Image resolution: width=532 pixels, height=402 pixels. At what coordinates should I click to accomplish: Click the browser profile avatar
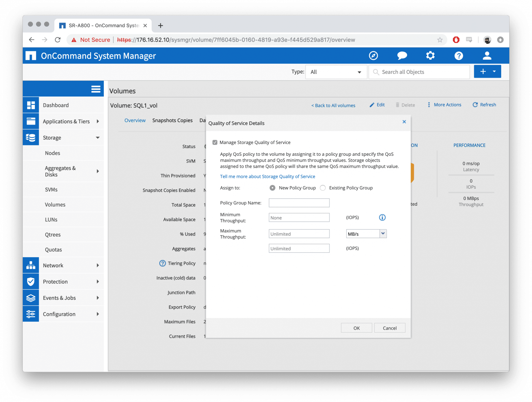click(x=487, y=40)
